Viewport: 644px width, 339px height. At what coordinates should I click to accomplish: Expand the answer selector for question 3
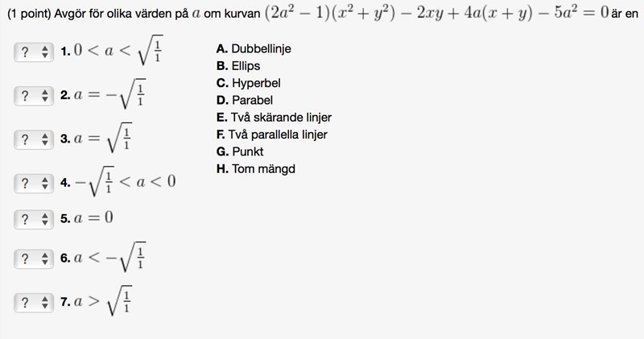click(x=34, y=140)
